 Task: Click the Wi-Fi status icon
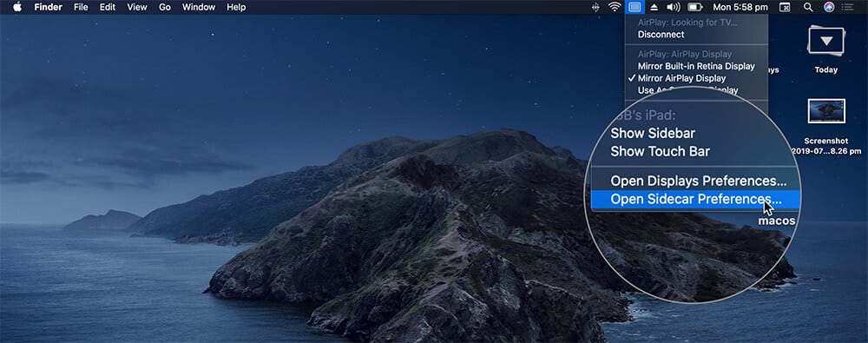pos(615,7)
